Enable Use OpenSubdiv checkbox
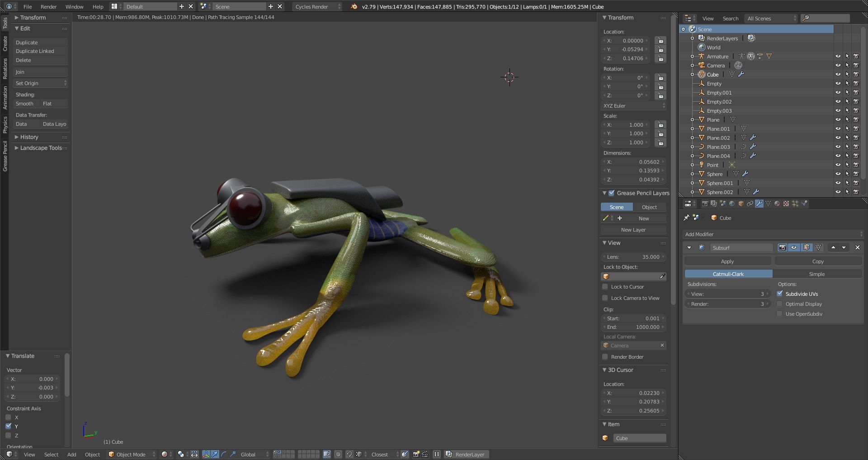 [x=780, y=314]
